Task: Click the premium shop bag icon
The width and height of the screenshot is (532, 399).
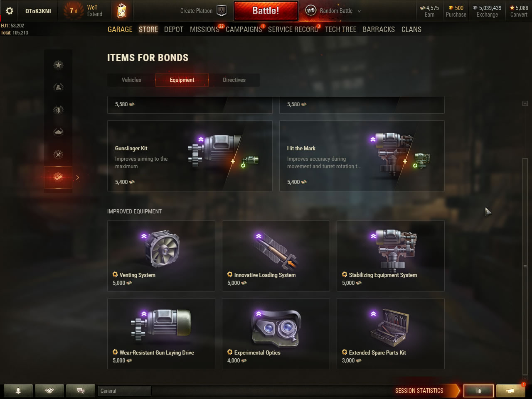Action: (x=121, y=11)
